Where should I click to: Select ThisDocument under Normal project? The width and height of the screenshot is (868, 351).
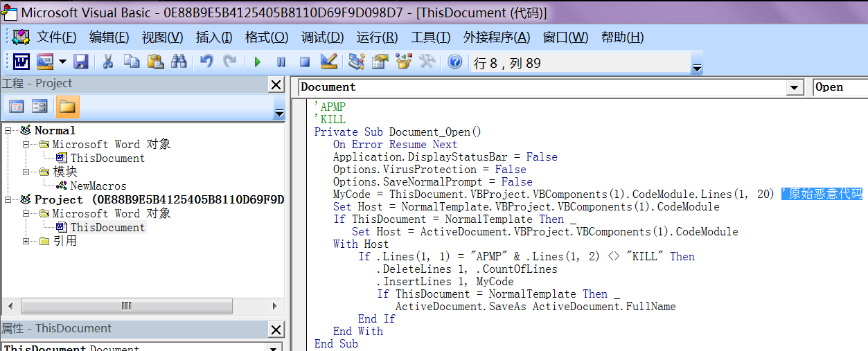(107, 158)
